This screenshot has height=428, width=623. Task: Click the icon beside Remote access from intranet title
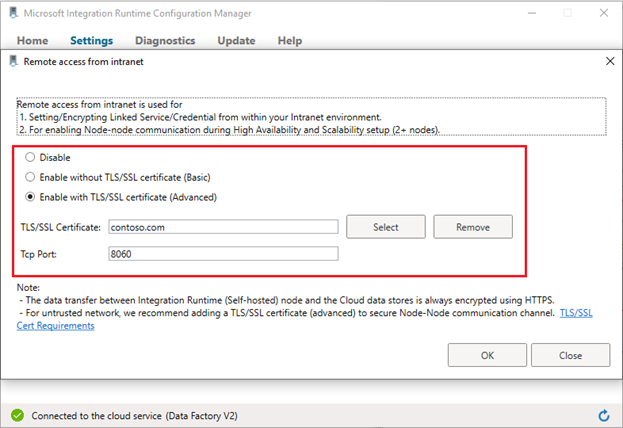(14, 61)
